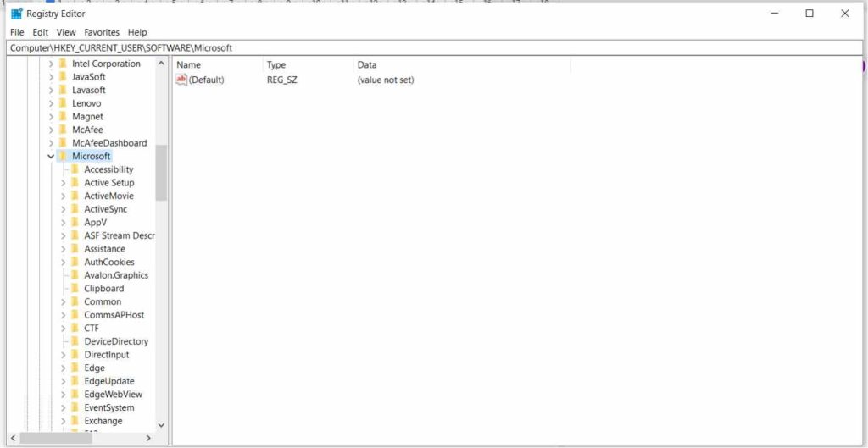Image resolution: width=868 pixels, height=448 pixels.
Task: Click the Registry Editor title bar icon
Action: (17, 14)
